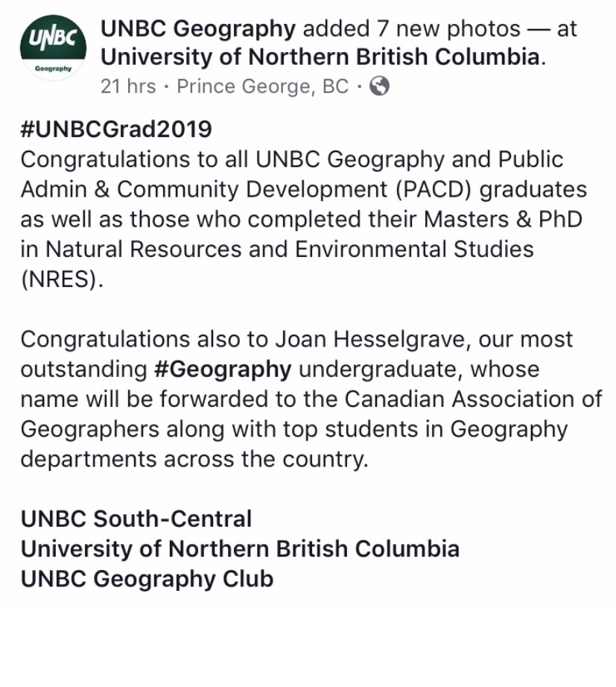Click the "Masters & PhD" text
616x687 pixels.
point(503,220)
